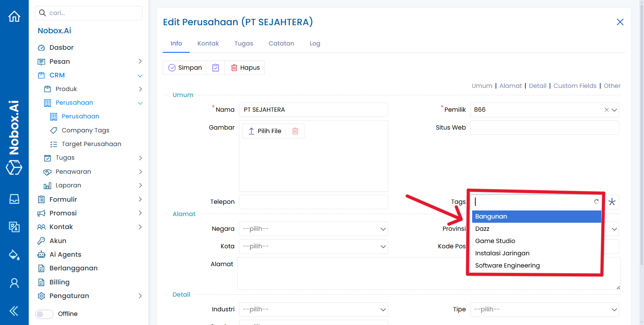Open the Industri dropdown
The height and width of the screenshot is (325, 644).
[x=313, y=310]
